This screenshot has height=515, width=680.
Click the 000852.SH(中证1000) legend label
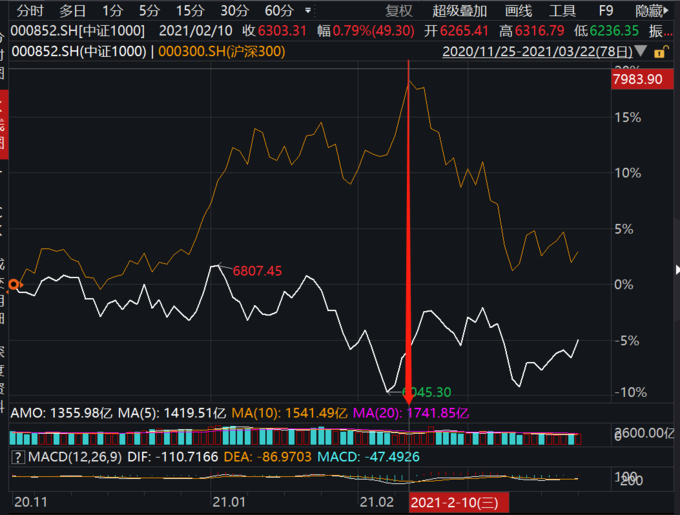(79, 49)
